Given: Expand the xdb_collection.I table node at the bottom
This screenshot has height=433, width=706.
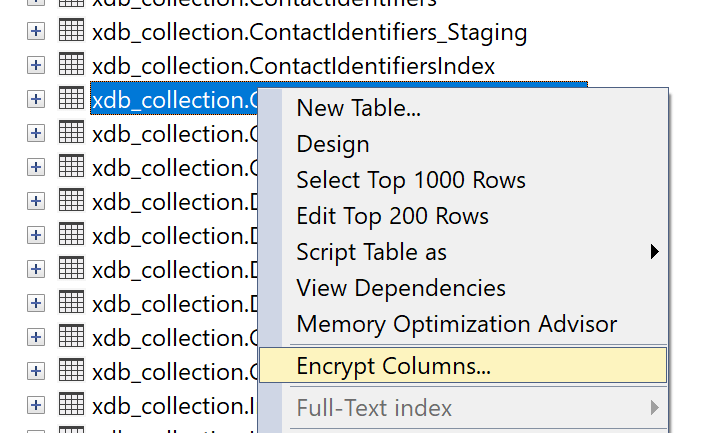Looking at the screenshot, I should pyautogui.click(x=36, y=405).
